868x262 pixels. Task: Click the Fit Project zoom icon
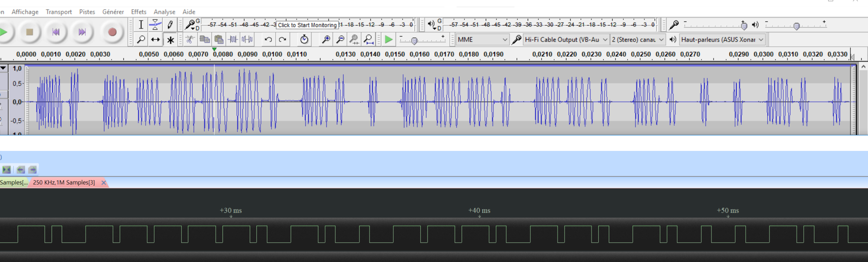click(x=368, y=40)
